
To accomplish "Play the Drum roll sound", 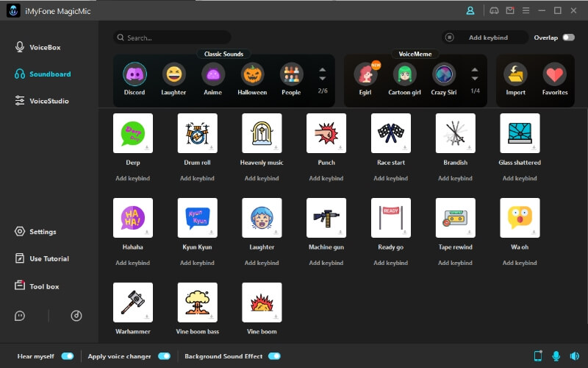I will pos(197,133).
